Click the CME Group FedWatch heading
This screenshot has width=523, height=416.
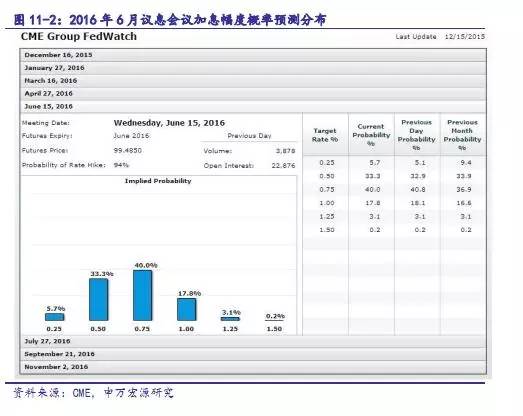point(79,36)
